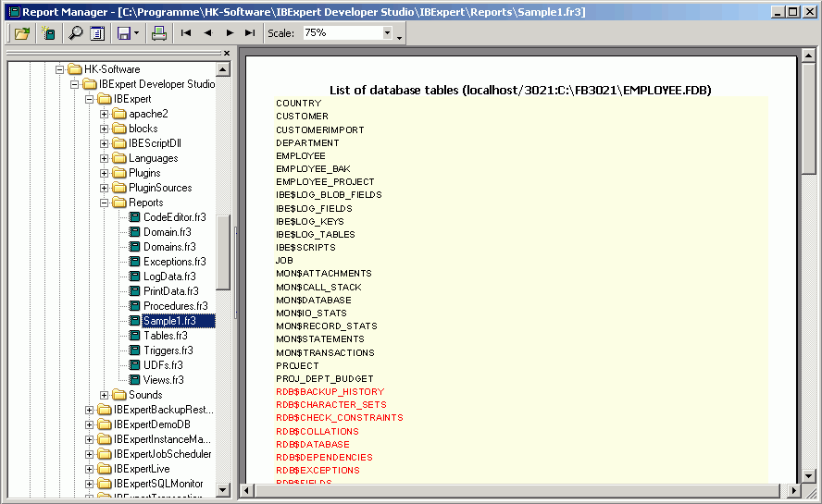Save the report with the floppy disk icon

click(124, 33)
